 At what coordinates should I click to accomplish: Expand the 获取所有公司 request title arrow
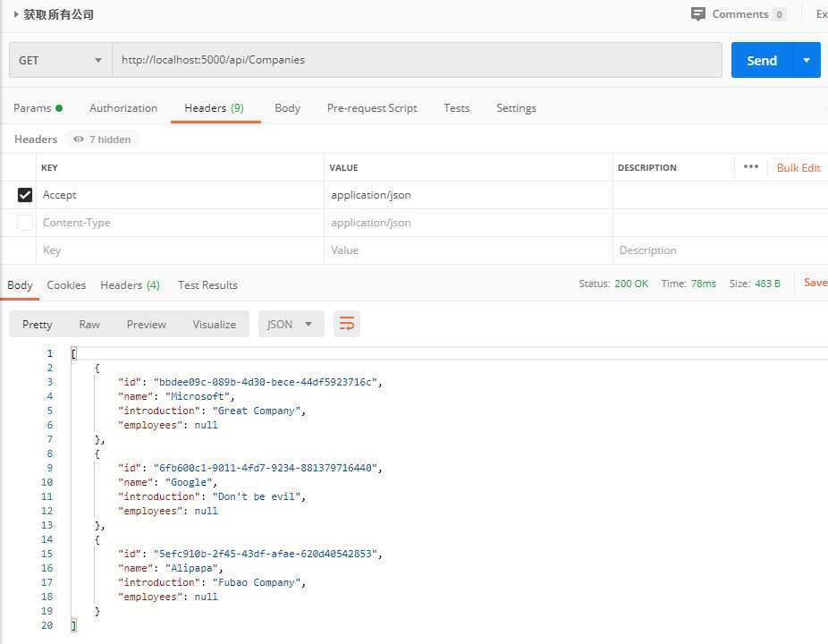coord(16,14)
